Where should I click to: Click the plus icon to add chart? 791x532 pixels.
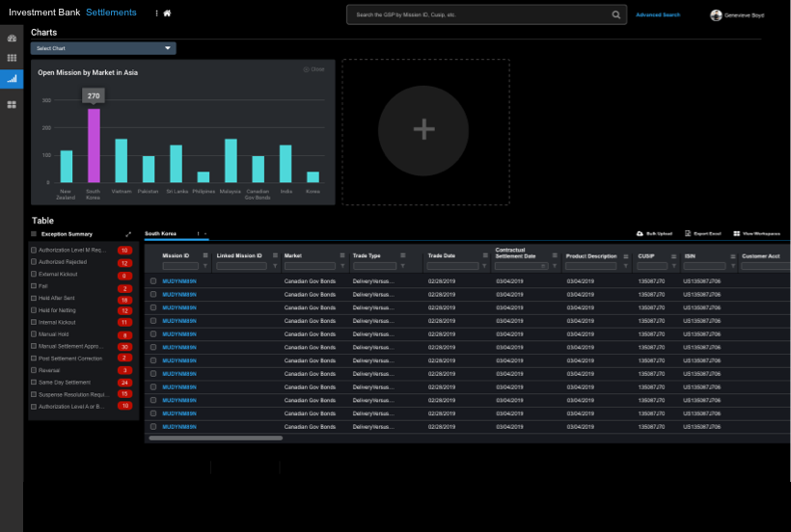423,130
